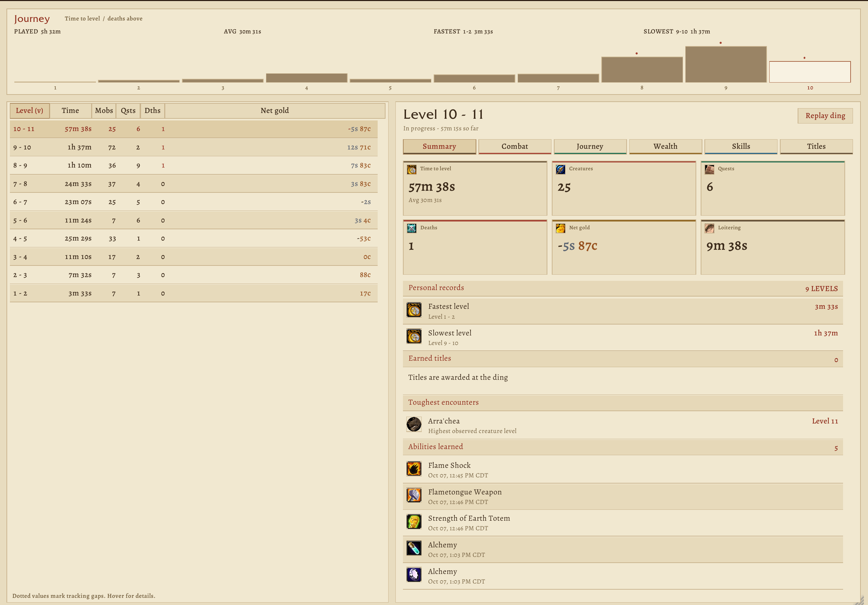Screen dimensions: 868x605
Task: Select the 9 - 10 level row
Action: [194, 147]
